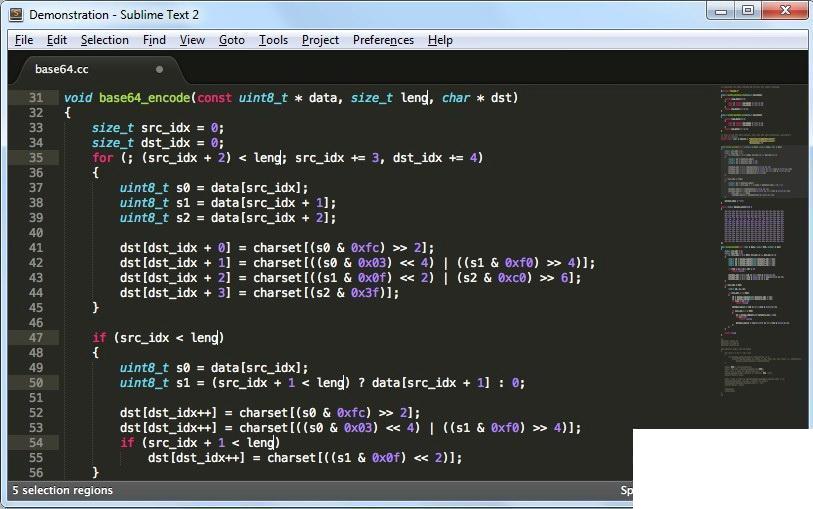Screen dimensions: 813x509
Task: Click '5 selection regions' status text
Action: (x=62, y=490)
